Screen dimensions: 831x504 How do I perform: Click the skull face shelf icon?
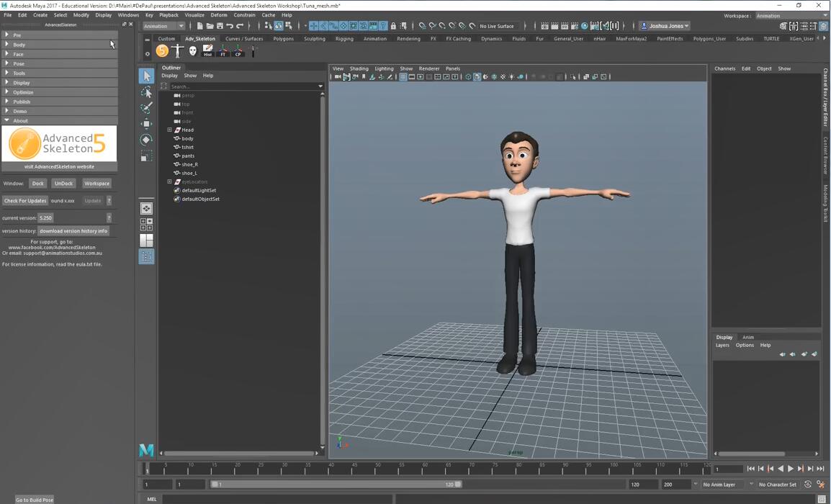pos(192,50)
